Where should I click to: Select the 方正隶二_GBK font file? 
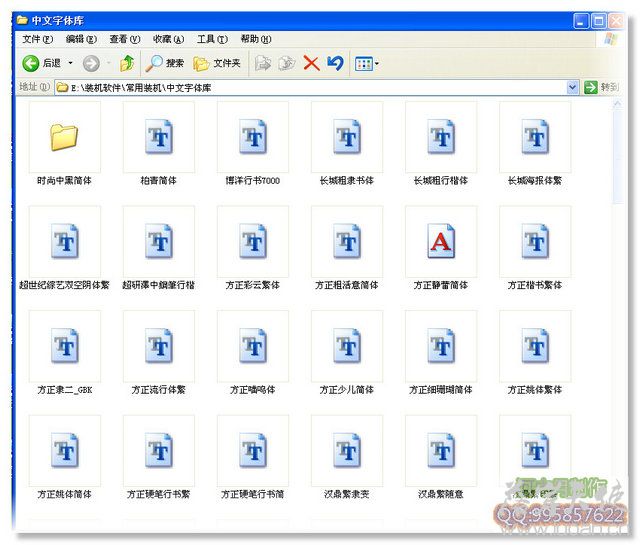pos(64,353)
